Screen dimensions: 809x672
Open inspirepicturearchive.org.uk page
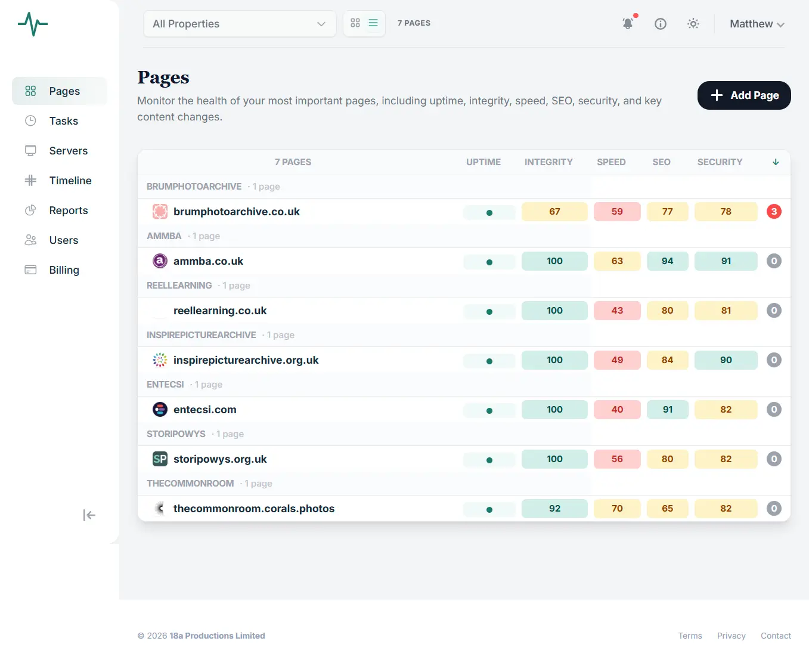point(246,360)
